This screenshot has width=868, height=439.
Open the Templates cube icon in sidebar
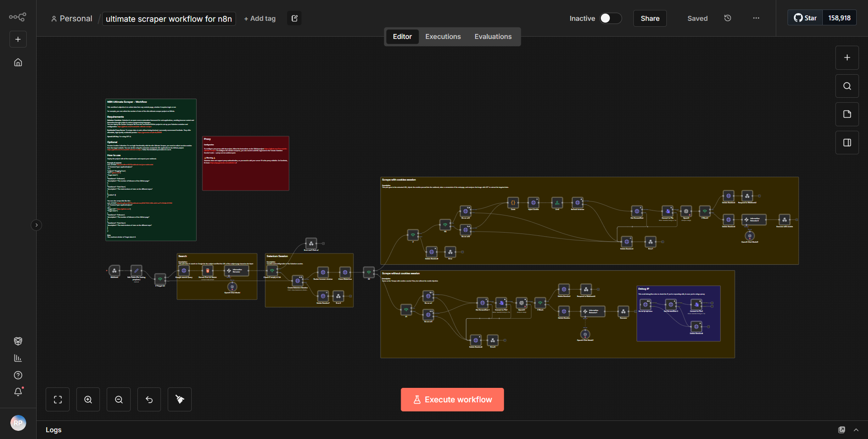click(x=18, y=341)
